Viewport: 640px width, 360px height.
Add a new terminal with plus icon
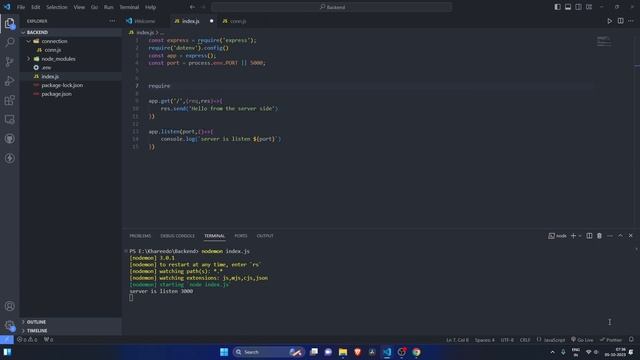point(573,236)
